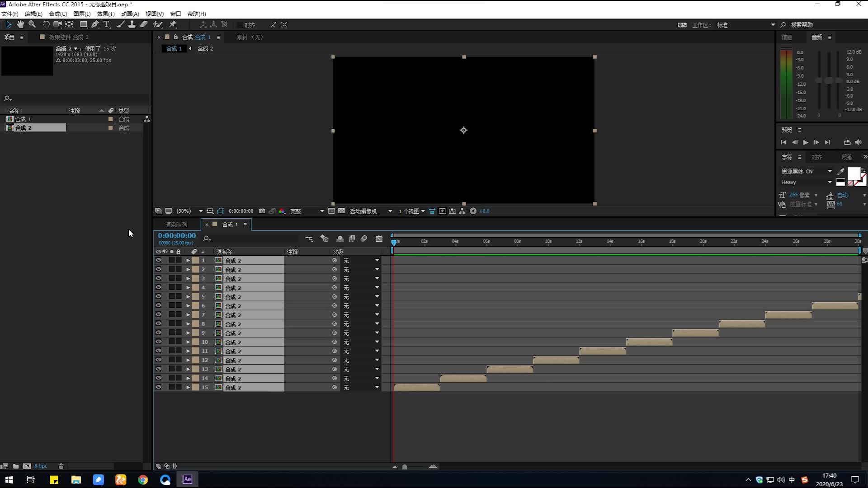
Task: Hide layer 1 using its eye icon
Action: click(158, 260)
